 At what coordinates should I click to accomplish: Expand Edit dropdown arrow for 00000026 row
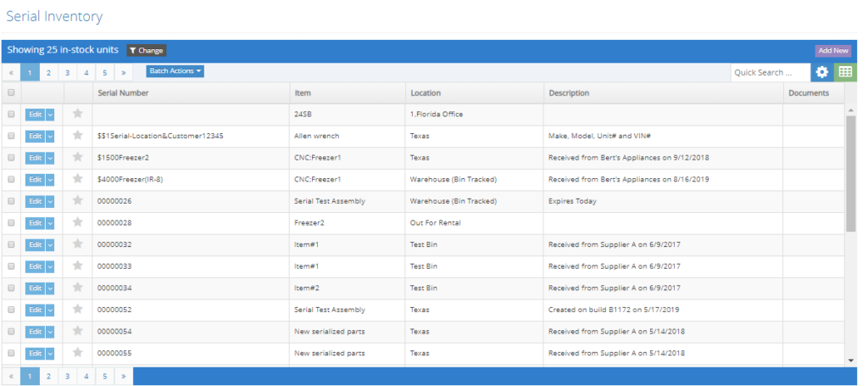coord(50,201)
